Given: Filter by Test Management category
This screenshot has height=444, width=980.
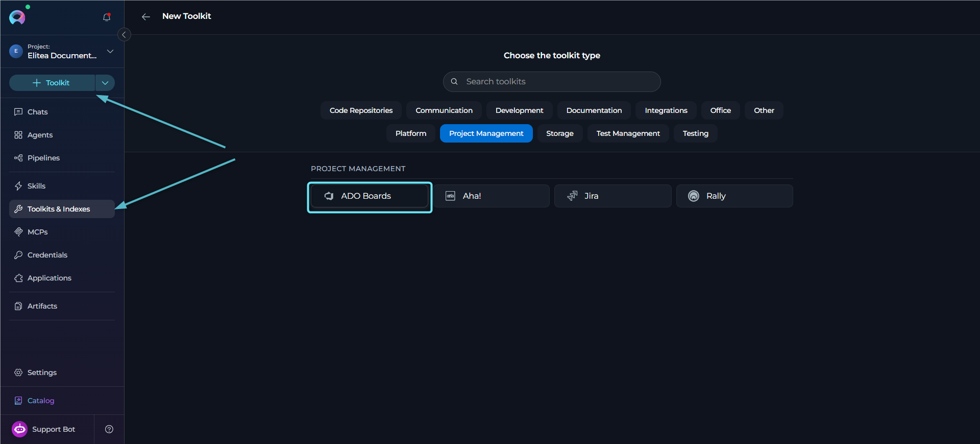Looking at the screenshot, I should pos(628,133).
